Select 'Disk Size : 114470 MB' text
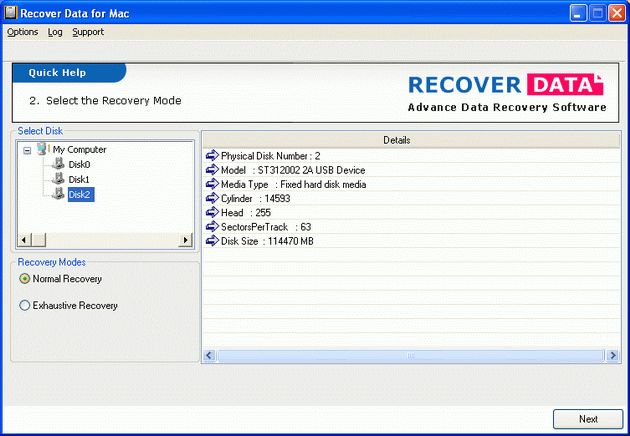Screen dimensions: 630x436 click(267, 241)
